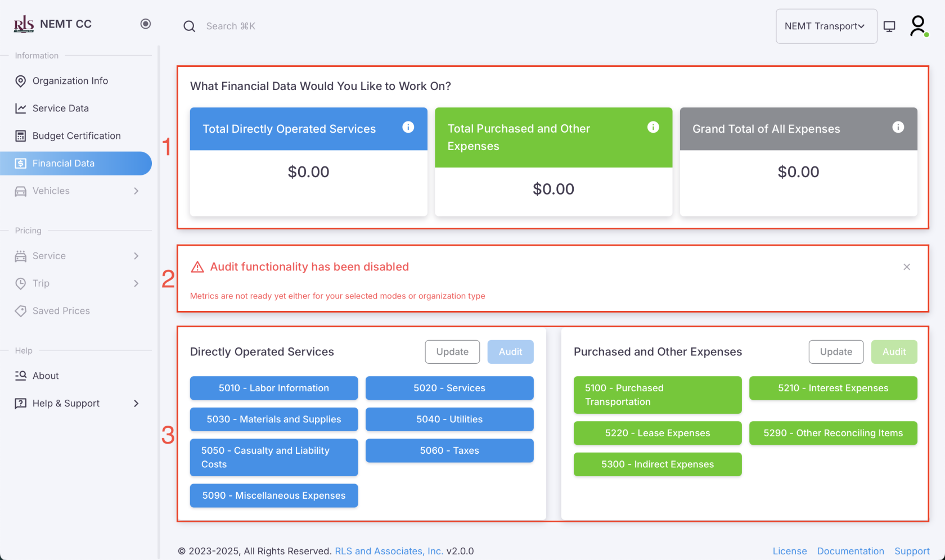Click the user profile icon

pos(918,25)
